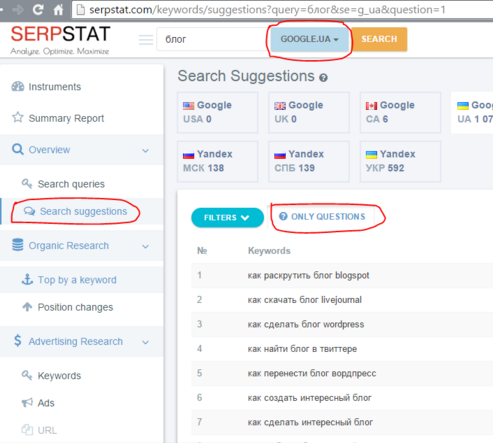Select the Keywords key icon under Advertising
495x443 pixels.
pos(27,375)
